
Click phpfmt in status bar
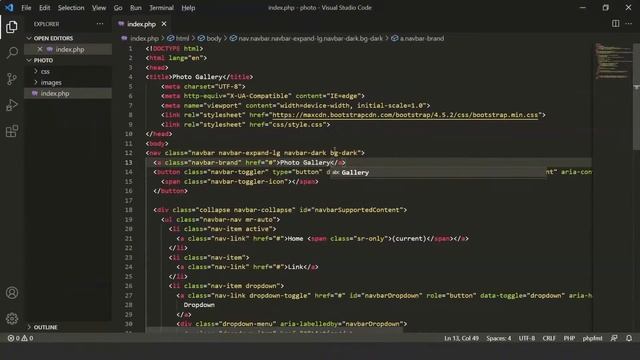click(592, 338)
